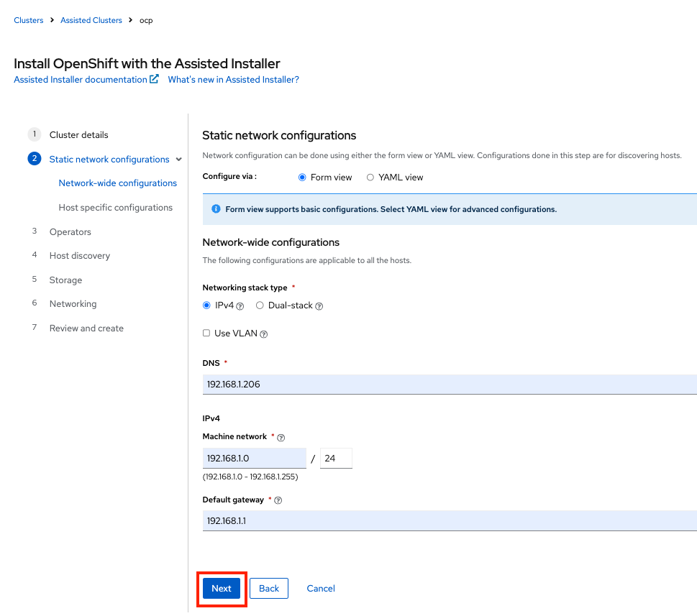This screenshot has height=616, width=697.
Task: Enable the Use VLAN checkbox
Action: [x=205, y=333]
